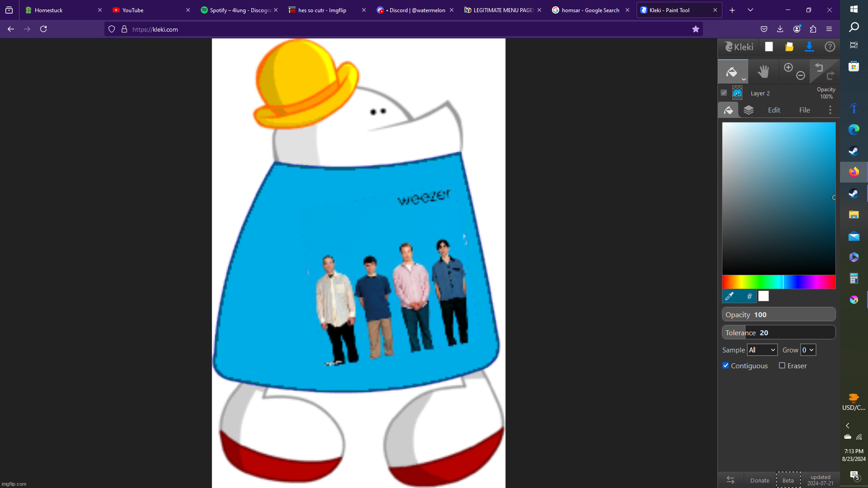Switch to the Layers tab
This screenshot has height=488, width=868.
pyautogui.click(x=749, y=110)
